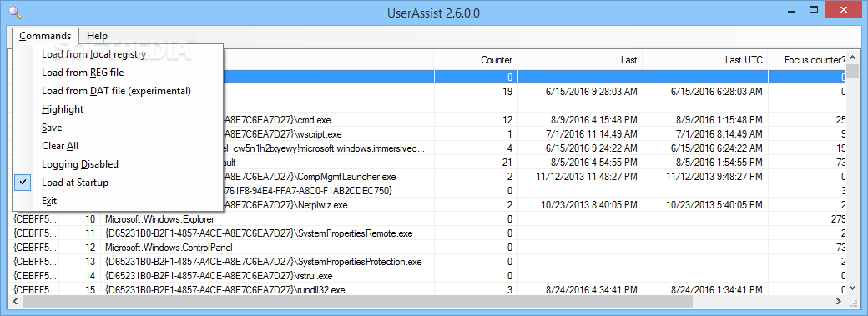The width and height of the screenshot is (868, 316).
Task: Click the UserAssist magnifier app icon
Action: [16, 12]
